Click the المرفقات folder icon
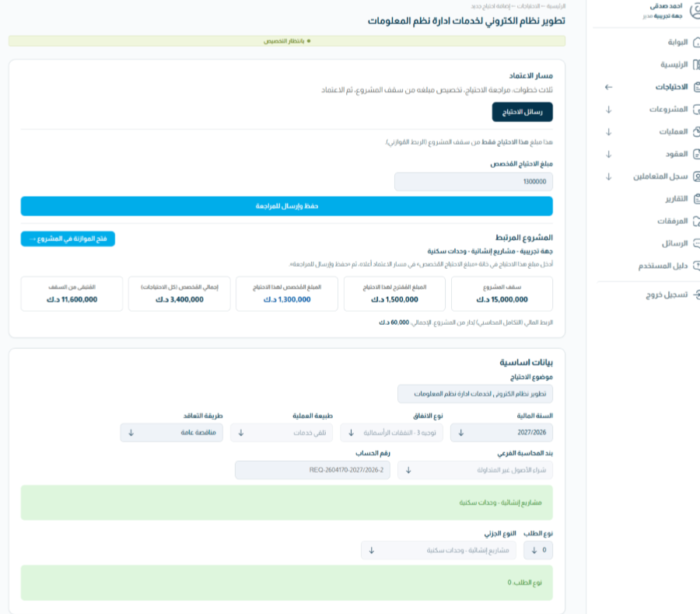 696,221
